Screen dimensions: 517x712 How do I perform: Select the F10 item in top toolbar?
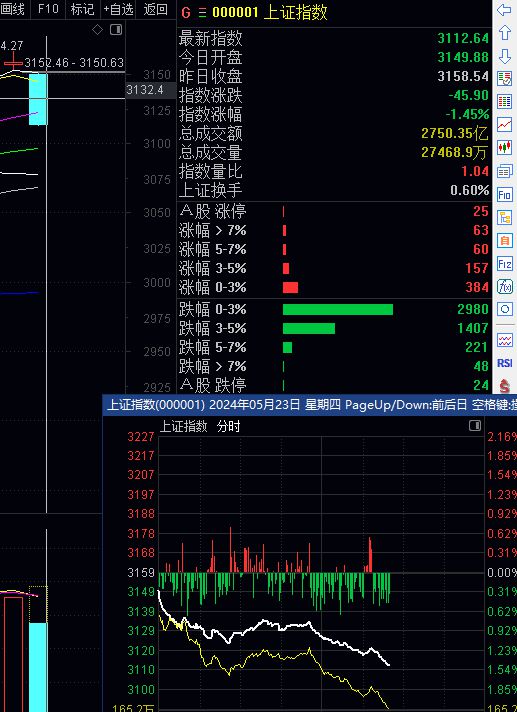coord(48,9)
